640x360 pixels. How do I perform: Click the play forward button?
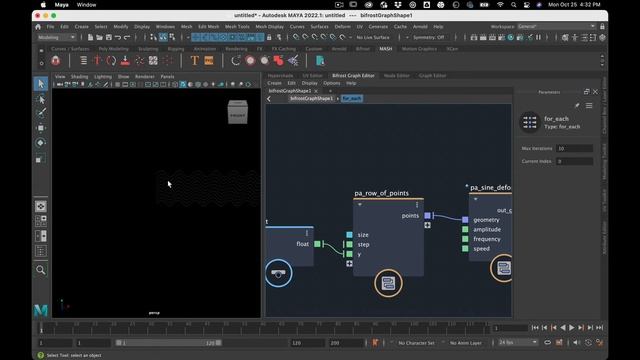(x=572, y=328)
